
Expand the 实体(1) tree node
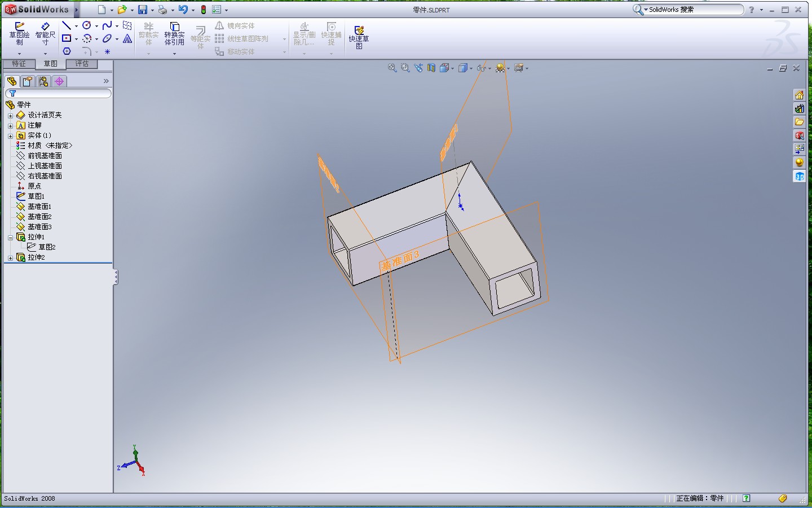coord(10,135)
